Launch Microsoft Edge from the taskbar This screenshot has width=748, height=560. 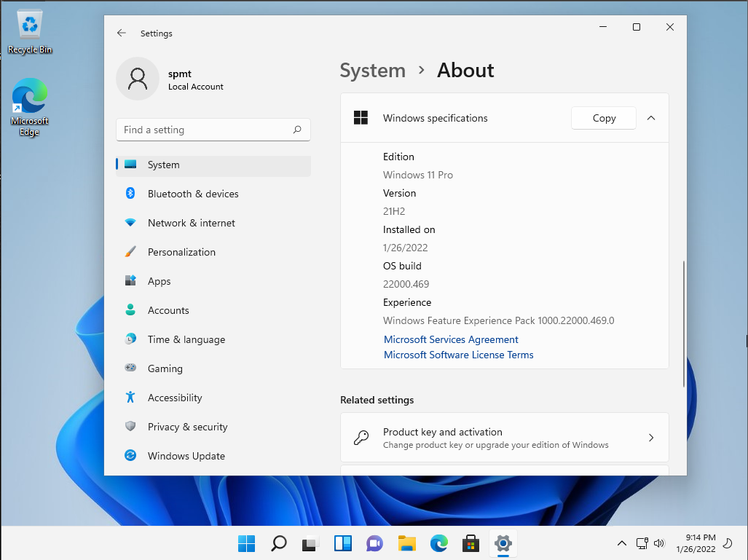(439, 543)
